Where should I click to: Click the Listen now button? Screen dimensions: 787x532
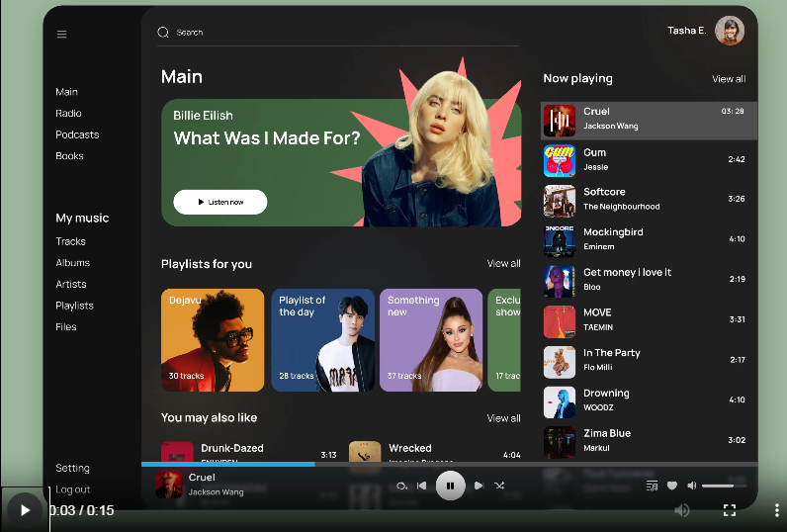tap(220, 202)
